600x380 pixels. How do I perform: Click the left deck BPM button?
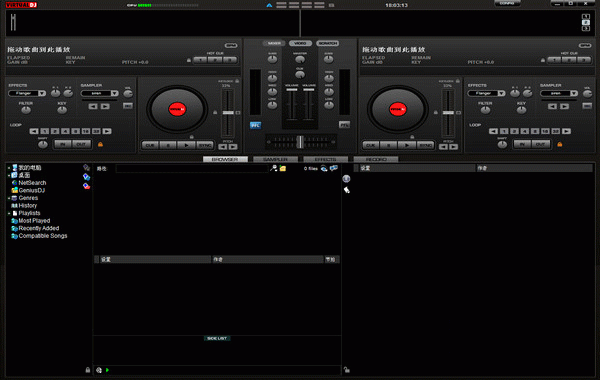[x=231, y=46]
